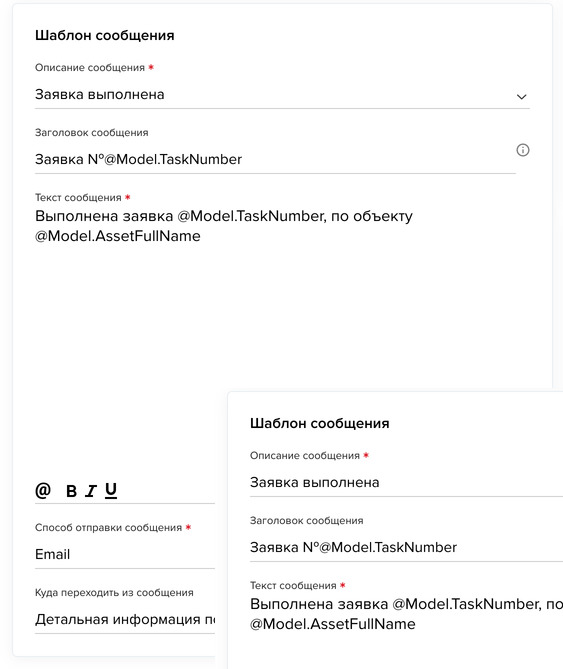Open the 'Способ отправки сообщения' Email dropdown
The width and height of the screenshot is (563, 669).
tap(125, 555)
